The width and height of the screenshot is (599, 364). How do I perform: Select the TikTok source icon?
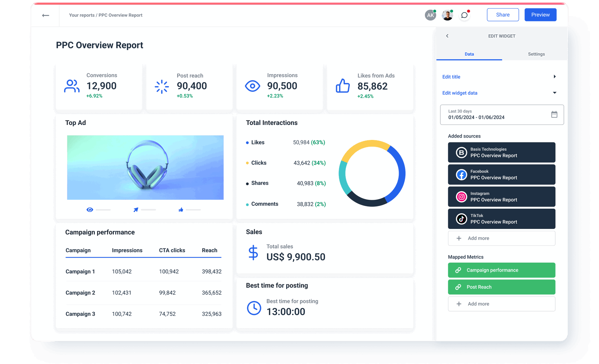click(461, 218)
